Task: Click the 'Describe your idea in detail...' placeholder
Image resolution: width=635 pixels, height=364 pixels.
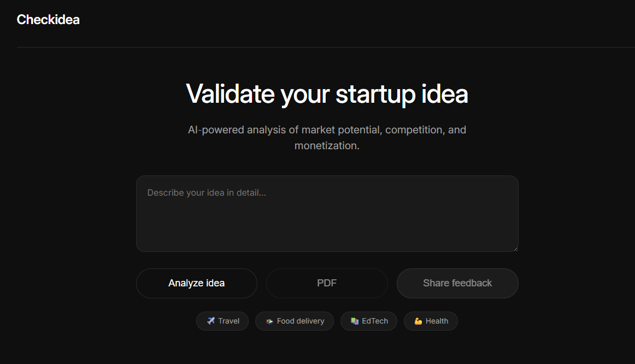Action: [207, 193]
